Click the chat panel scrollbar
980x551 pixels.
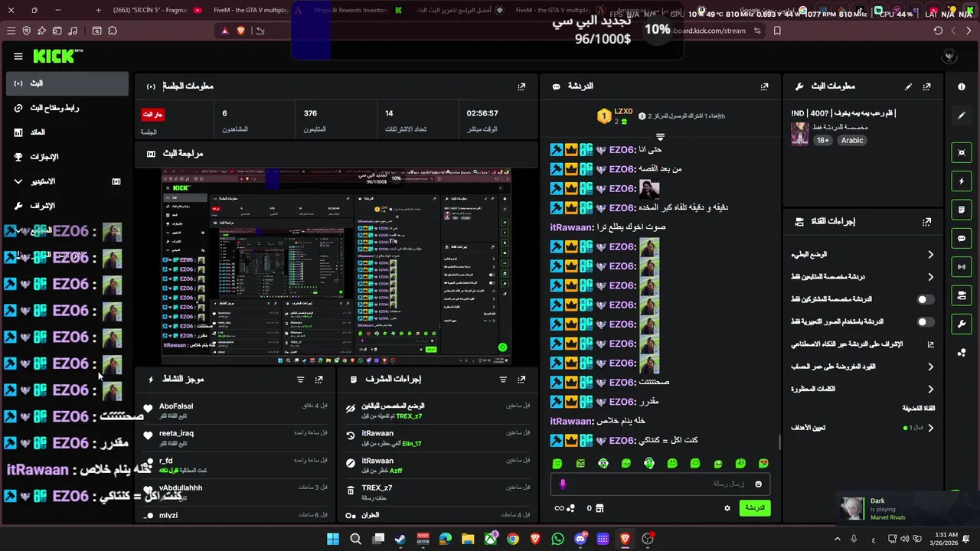coord(779,442)
